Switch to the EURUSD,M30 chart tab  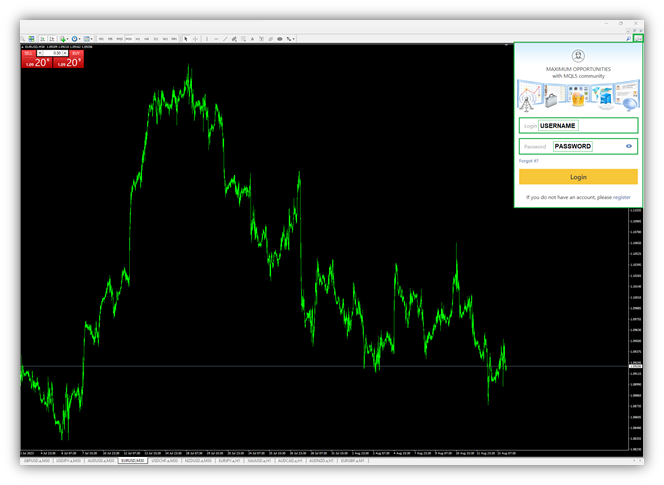132,461
